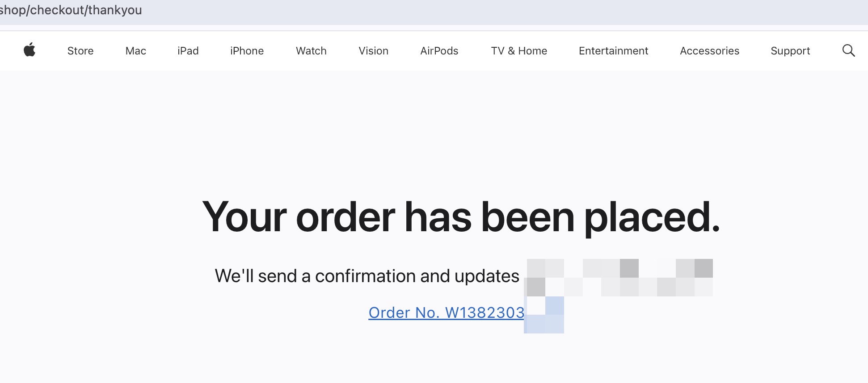The width and height of the screenshot is (868, 383).
Task: Open TV & Home in the navigation
Action: pyautogui.click(x=519, y=51)
